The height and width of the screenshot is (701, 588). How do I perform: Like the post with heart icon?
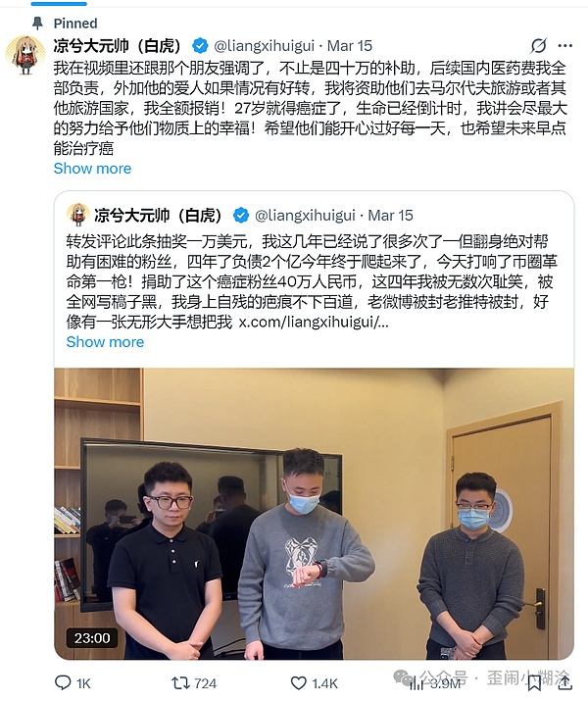pos(299,682)
